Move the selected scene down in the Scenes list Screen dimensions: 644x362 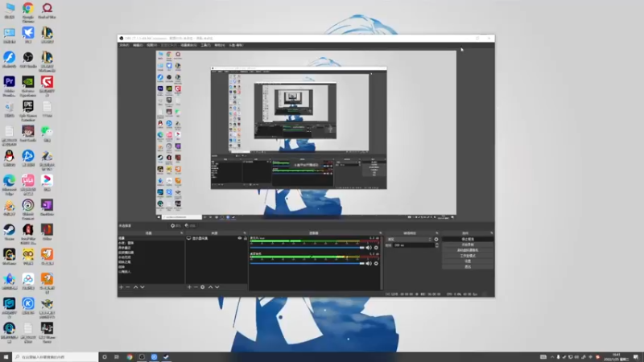[x=142, y=287]
